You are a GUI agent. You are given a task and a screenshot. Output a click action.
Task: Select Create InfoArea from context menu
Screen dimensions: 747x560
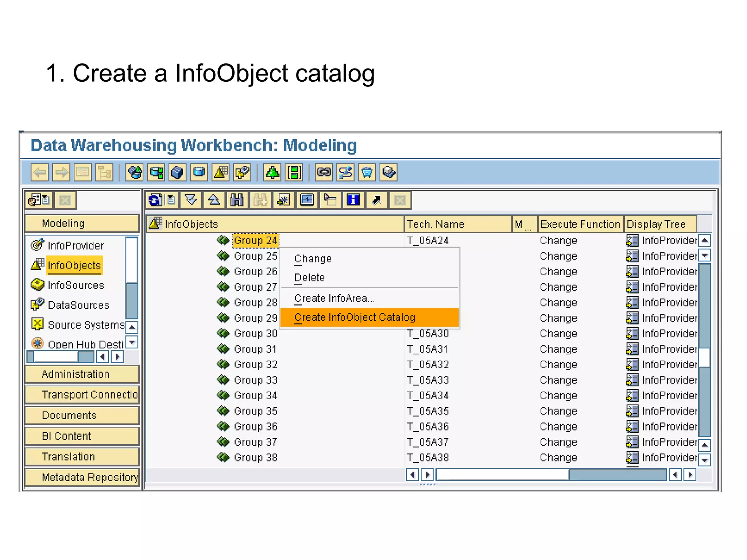point(334,299)
